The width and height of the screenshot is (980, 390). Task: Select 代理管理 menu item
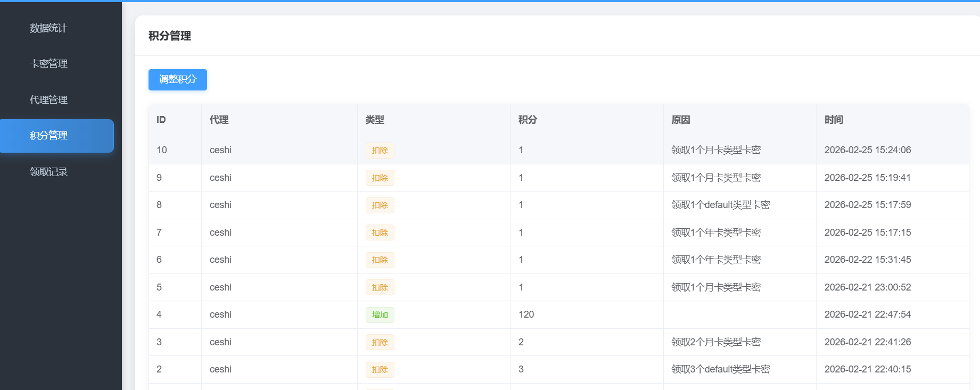[48, 100]
